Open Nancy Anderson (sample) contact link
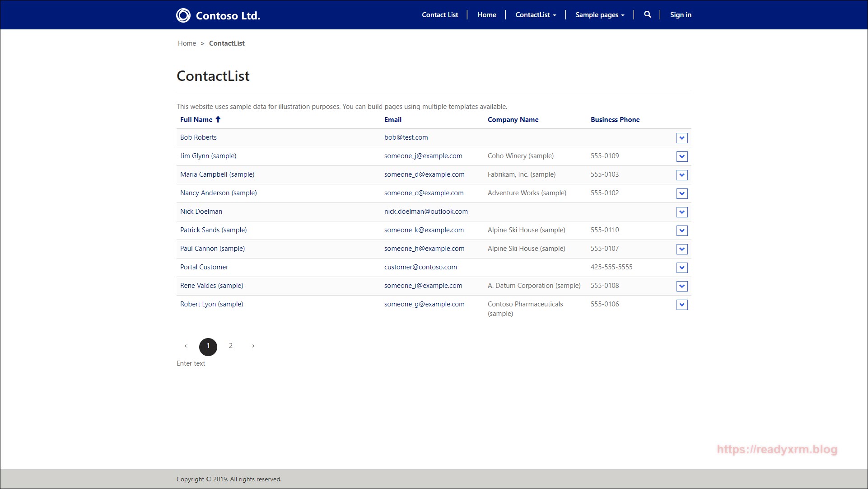 [218, 193]
